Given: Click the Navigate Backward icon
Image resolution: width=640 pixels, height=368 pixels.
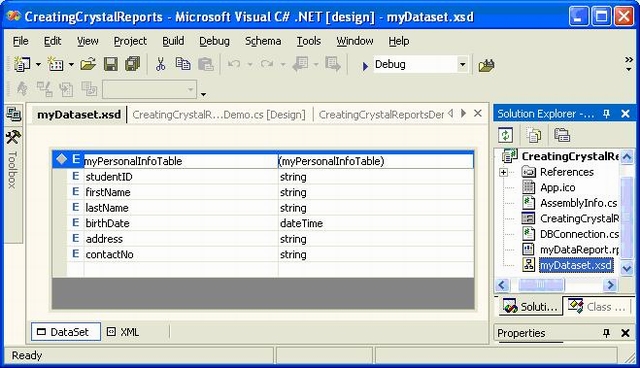Looking at the screenshot, I should coord(300,64).
